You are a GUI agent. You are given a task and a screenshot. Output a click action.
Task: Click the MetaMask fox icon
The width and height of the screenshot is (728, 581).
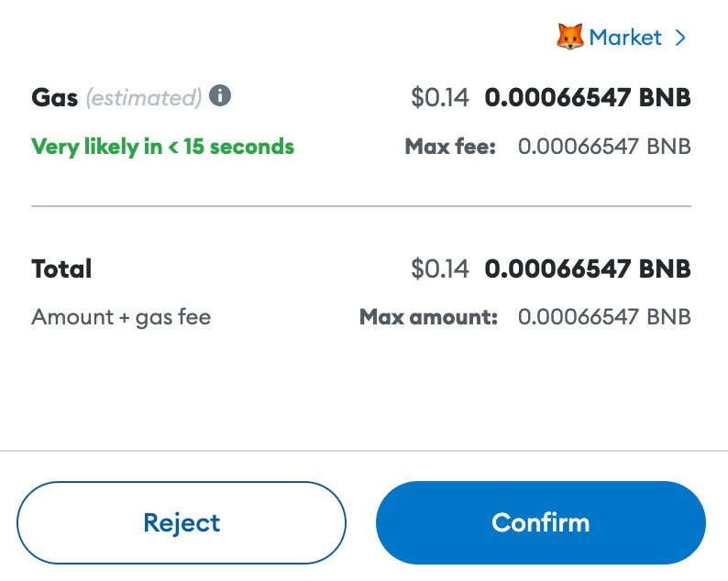click(570, 38)
